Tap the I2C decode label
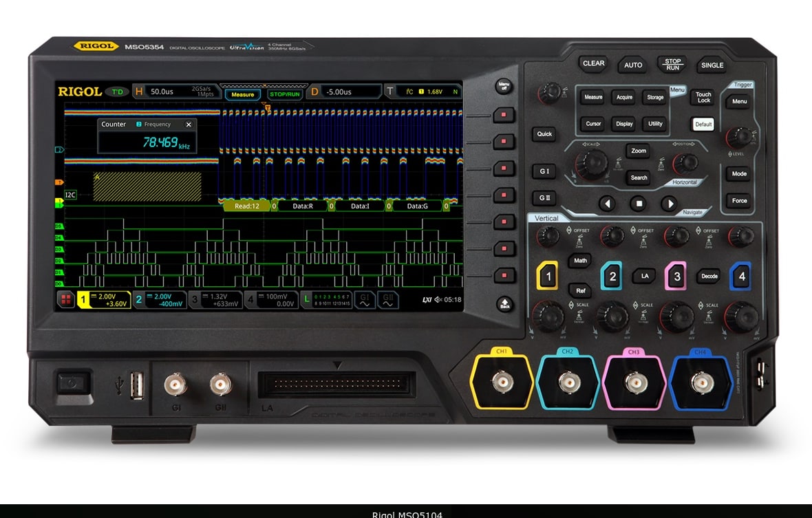Viewport: 812px width, 518px height. [x=70, y=195]
